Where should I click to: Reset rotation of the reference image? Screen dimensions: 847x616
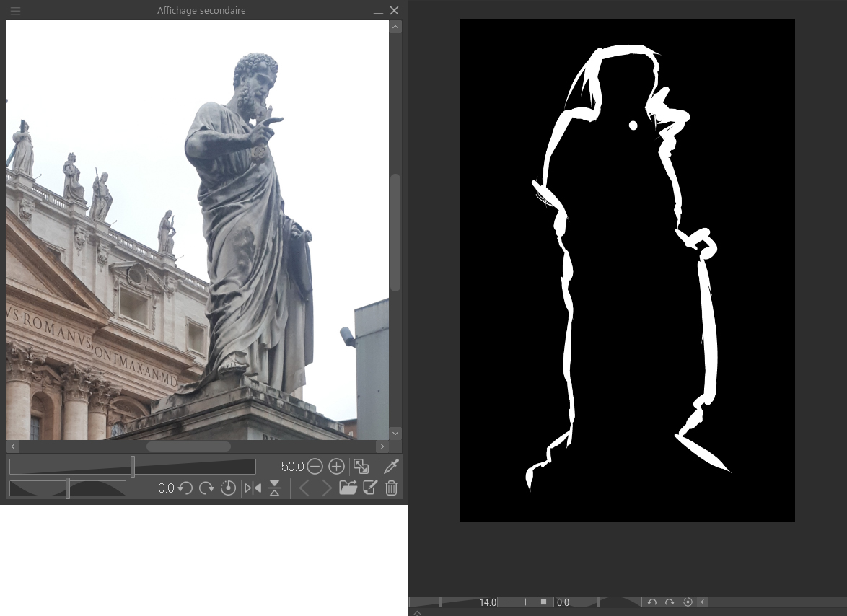pos(228,488)
